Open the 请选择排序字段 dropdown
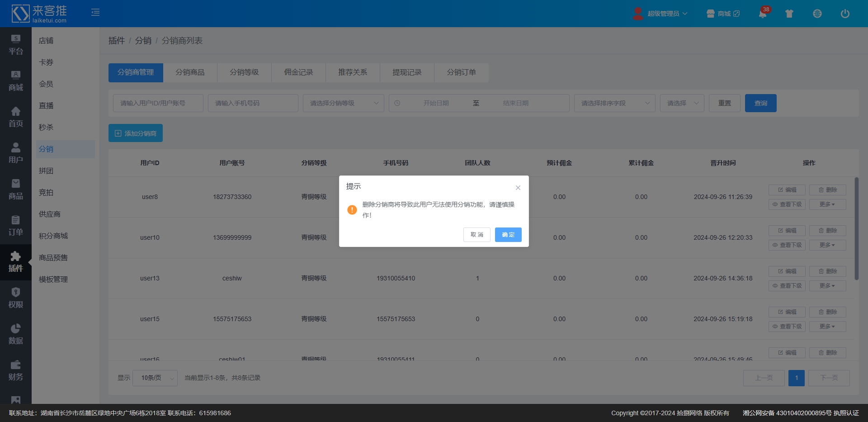Viewport: 868px width, 422px height. pyautogui.click(x=614, y=103)
